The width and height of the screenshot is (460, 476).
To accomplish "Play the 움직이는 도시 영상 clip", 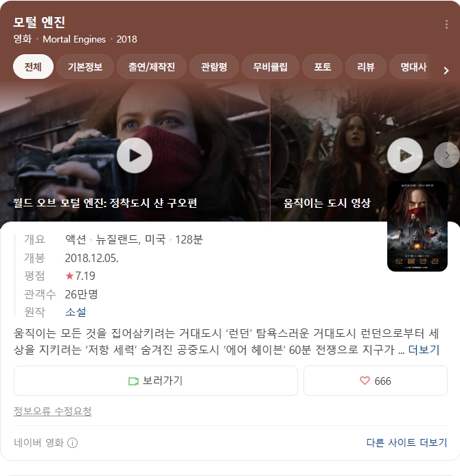I will tap(404, 156).
